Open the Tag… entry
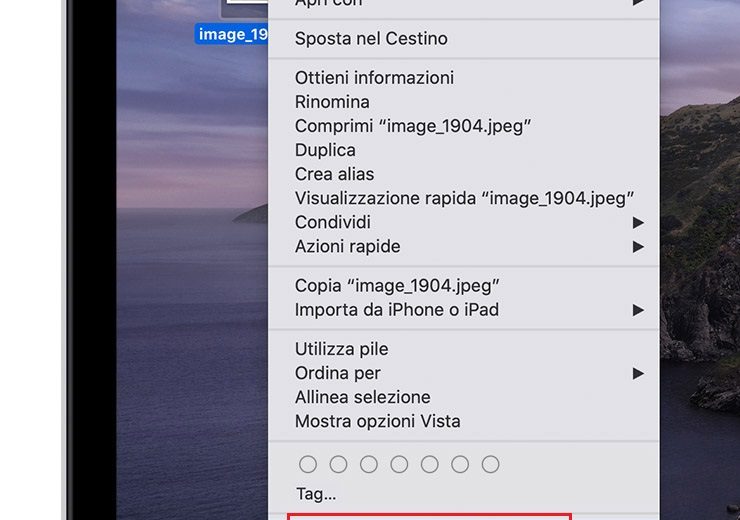Viewport: 740px width, 520px height. (316, 494)
